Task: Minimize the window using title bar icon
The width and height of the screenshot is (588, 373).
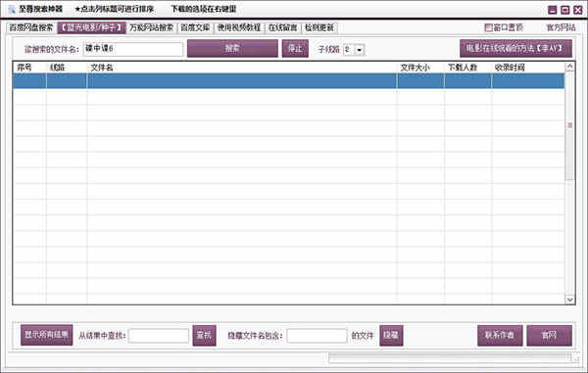Action: tap(553, 10)
